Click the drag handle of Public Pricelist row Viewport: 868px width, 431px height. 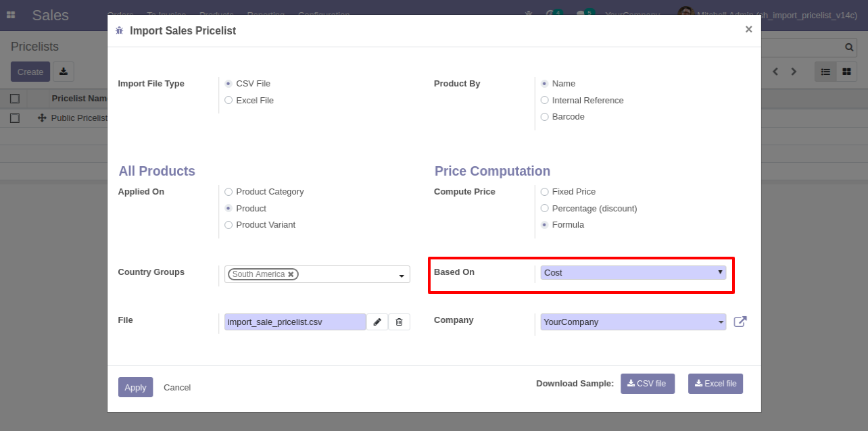[x=42, y=118]
